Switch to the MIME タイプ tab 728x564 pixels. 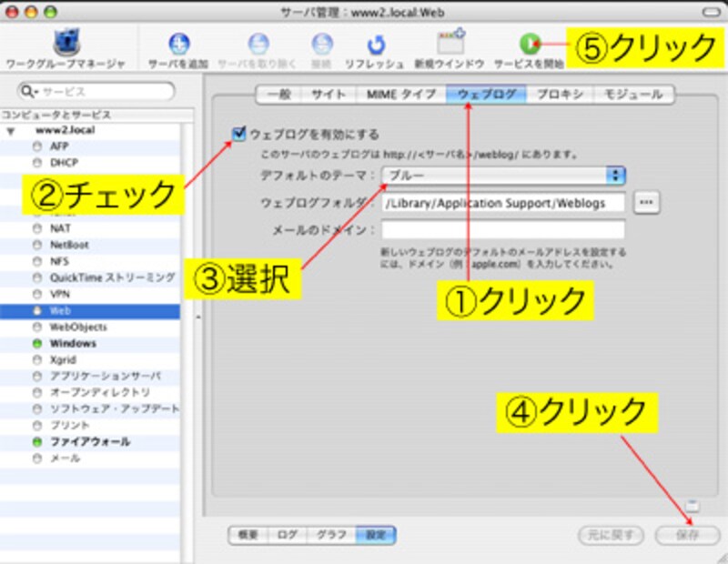pyautogui.click(x=400, y=94)
